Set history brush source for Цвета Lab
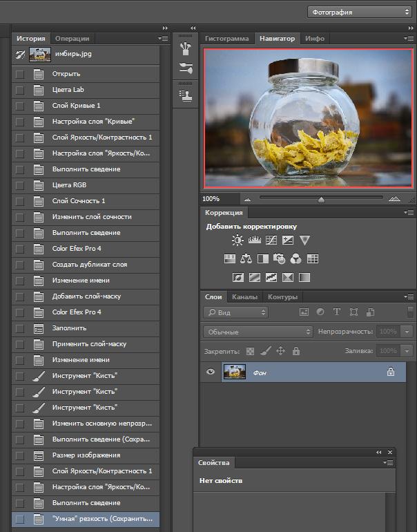Viewport: 417px width, 532px height. point(19,90)
